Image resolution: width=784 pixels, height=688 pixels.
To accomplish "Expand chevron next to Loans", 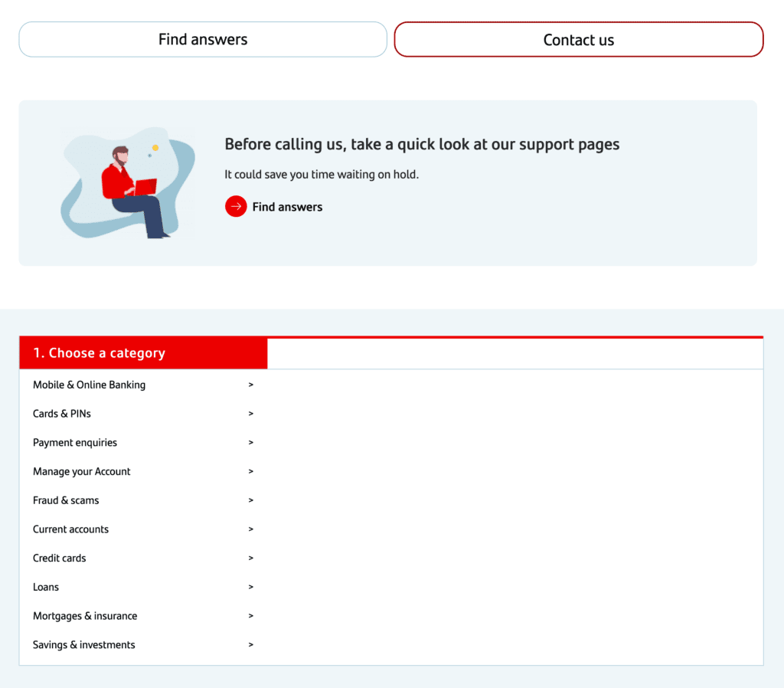I will (251, 587).
